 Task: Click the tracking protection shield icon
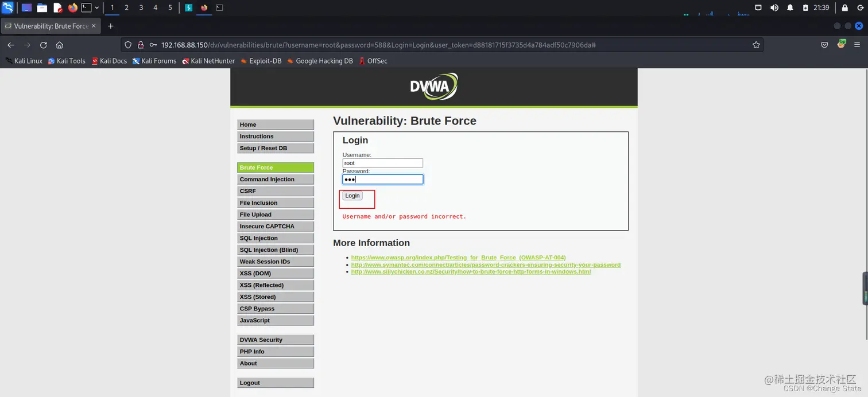[129, 45]
